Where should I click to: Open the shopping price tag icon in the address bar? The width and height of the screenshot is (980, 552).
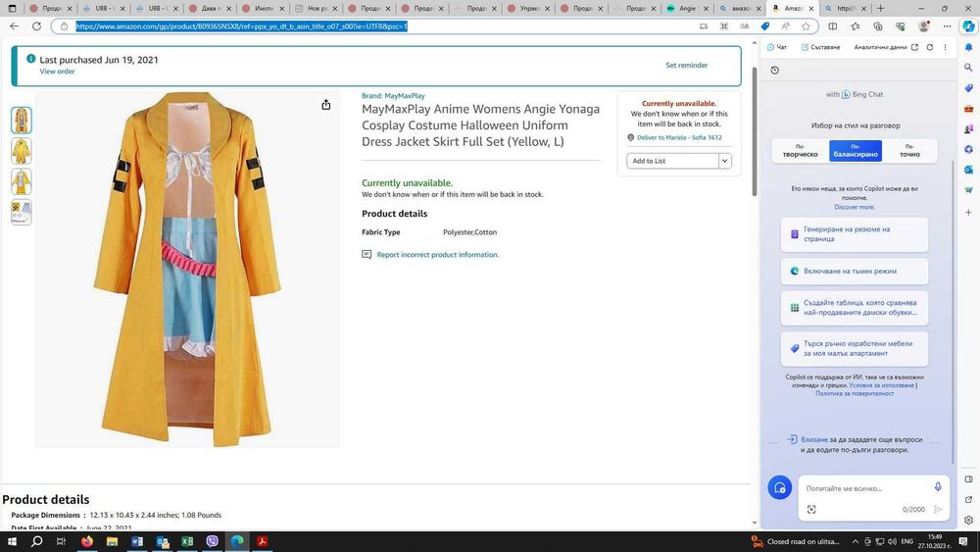pos(765,26)
